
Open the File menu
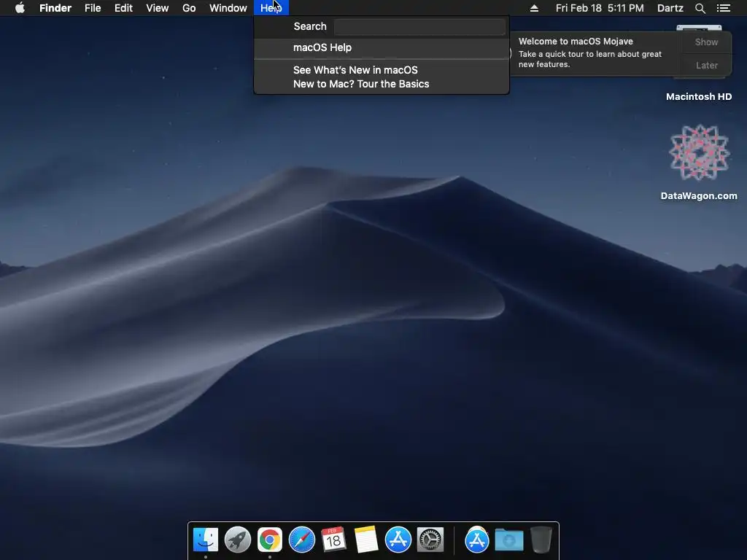pos(93,8)
